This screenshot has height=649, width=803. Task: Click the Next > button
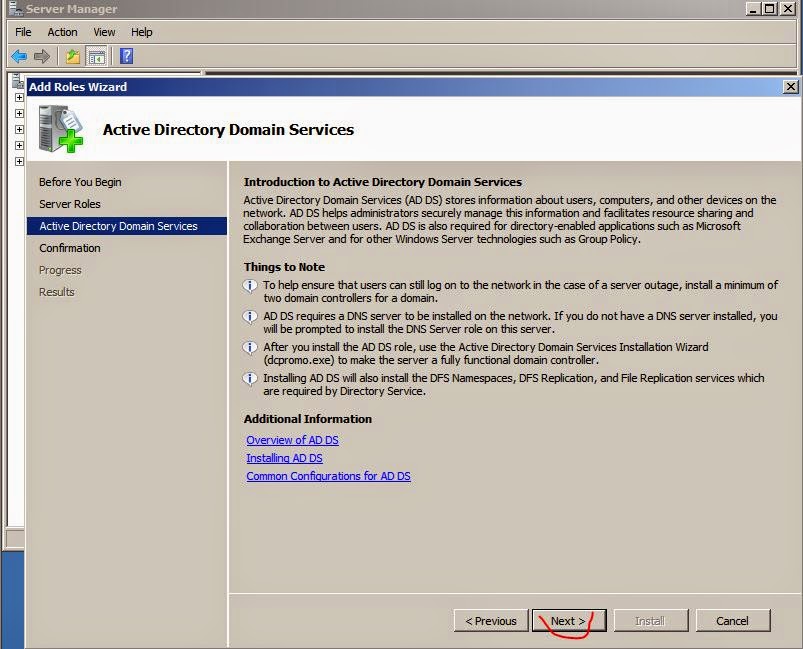coord(569,621)
